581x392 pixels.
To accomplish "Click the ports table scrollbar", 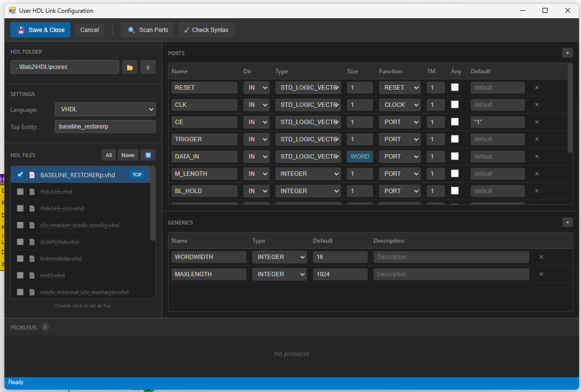I will (x=570, y=108).
